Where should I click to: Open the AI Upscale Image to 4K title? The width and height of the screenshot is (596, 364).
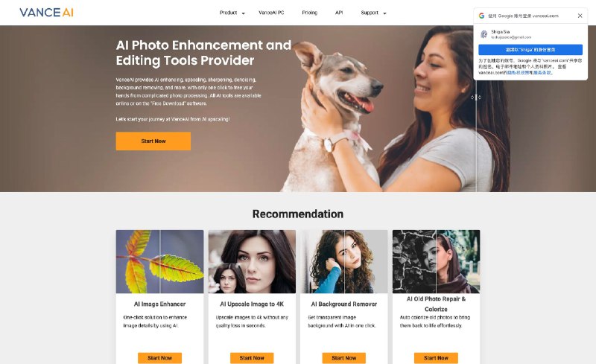pyautogui.click(x=252, y=304)
